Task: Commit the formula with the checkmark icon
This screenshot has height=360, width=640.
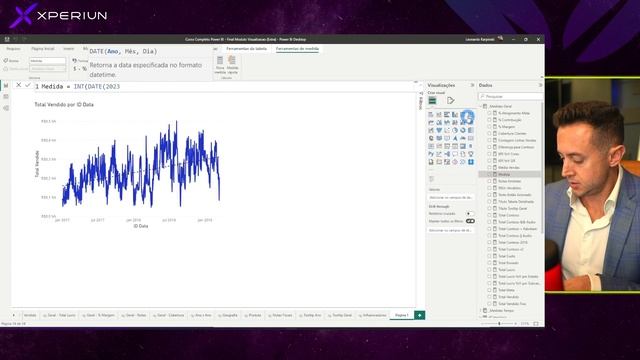Action: (28, 85)
